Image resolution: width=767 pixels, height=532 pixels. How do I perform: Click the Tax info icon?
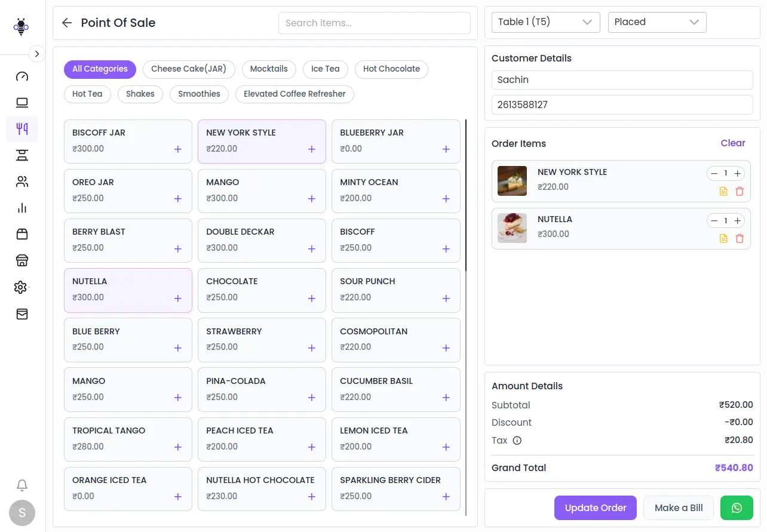(517, 441)
